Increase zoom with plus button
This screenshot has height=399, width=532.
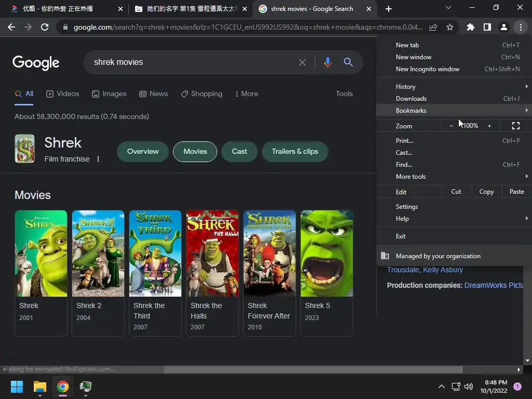click(x=489, y=126)
